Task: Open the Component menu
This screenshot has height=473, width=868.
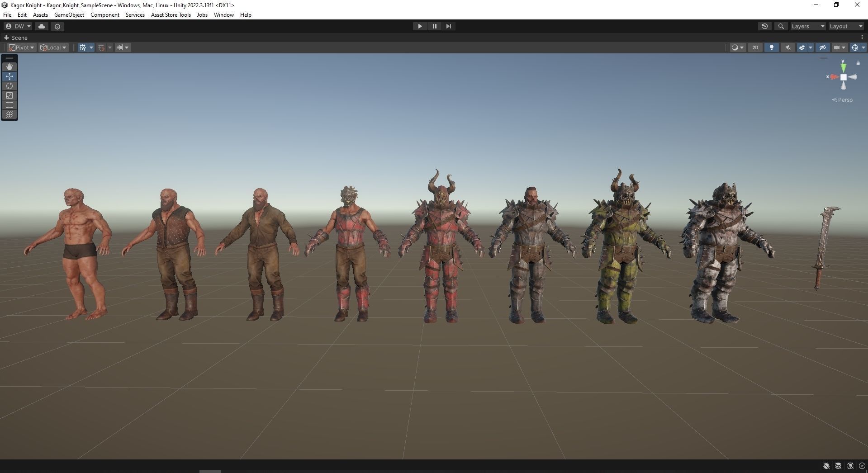Action: click(x=105, y=15)
